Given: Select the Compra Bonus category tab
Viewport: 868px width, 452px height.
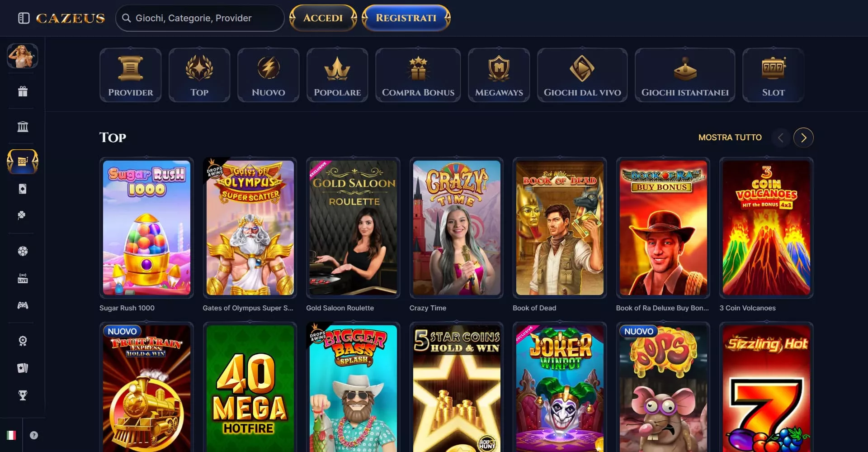Looking at the screenshot, I should (418, 75).
